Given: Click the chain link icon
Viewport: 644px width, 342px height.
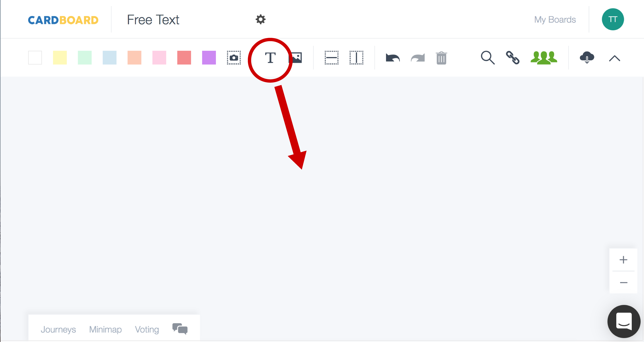Looking at the screenshot, I should pos(513,58).
